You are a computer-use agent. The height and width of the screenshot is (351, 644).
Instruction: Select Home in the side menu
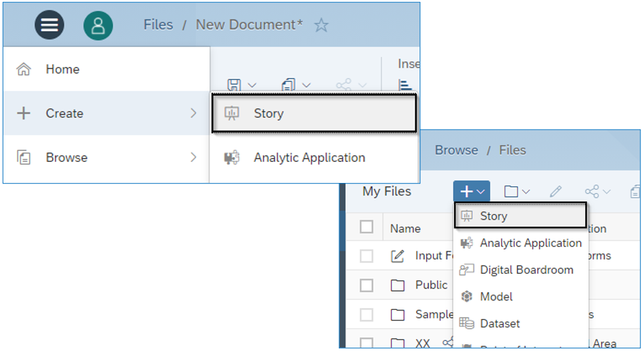[106, 69]
